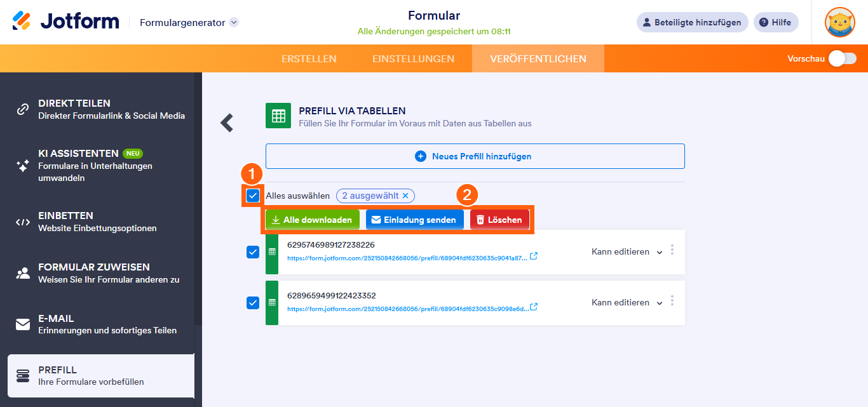Open the three-dot menu of the second prefill
868x407 pixels.
point(672,302)
